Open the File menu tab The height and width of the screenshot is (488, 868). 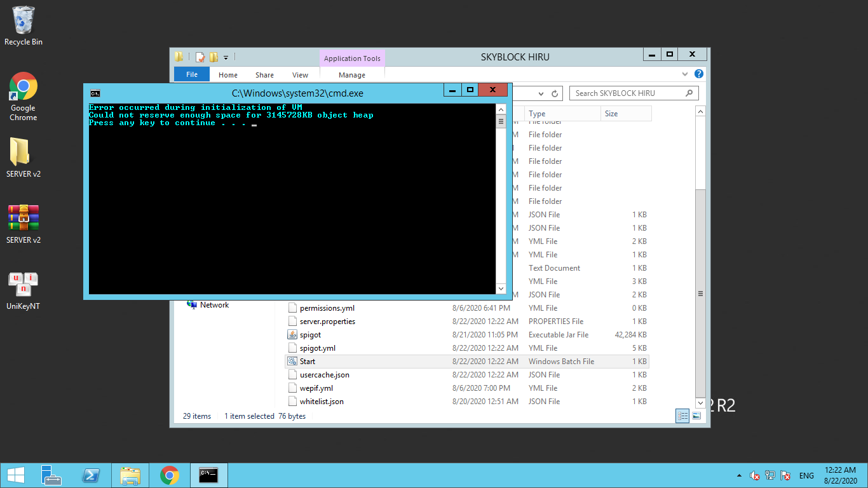click(192, 74)
